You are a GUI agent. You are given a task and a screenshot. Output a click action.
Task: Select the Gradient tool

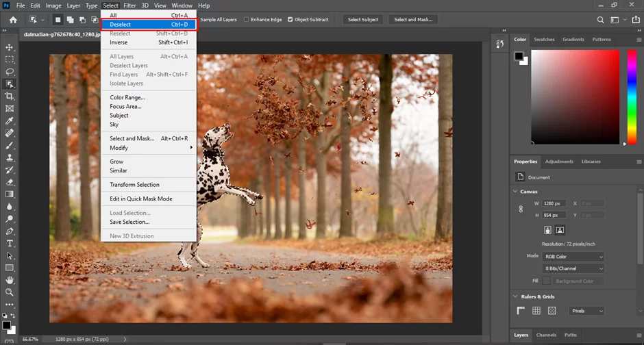click(x=10, y=194)
